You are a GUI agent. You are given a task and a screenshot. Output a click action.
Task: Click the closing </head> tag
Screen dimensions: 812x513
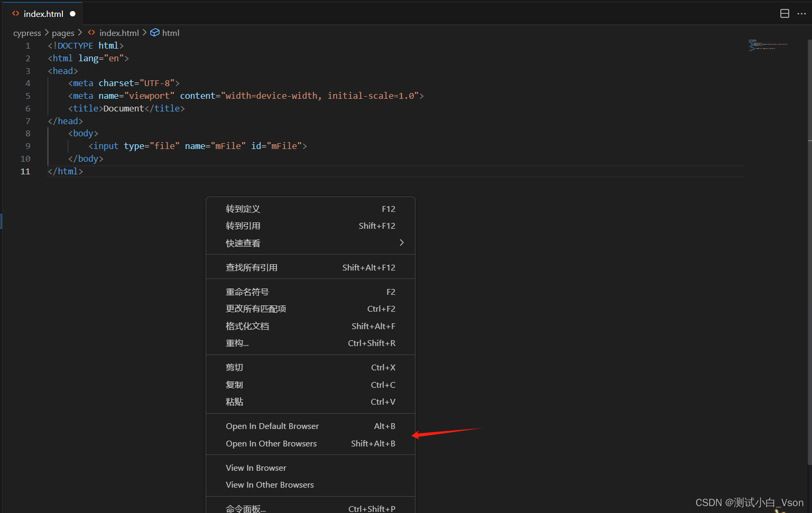pyautogui.click(x=66, y=121)
